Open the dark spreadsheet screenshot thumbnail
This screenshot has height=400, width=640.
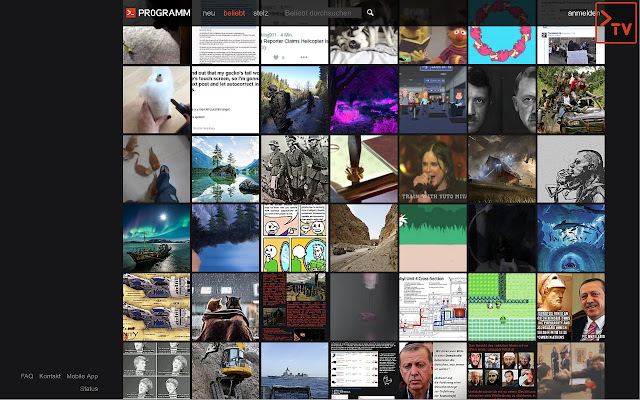[x=364, y=371]
